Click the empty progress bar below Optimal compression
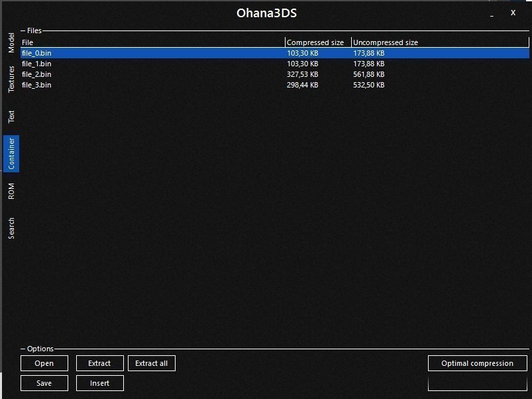Screen dimensions: 532x399 pyautogui.click(x=478, y=383)
